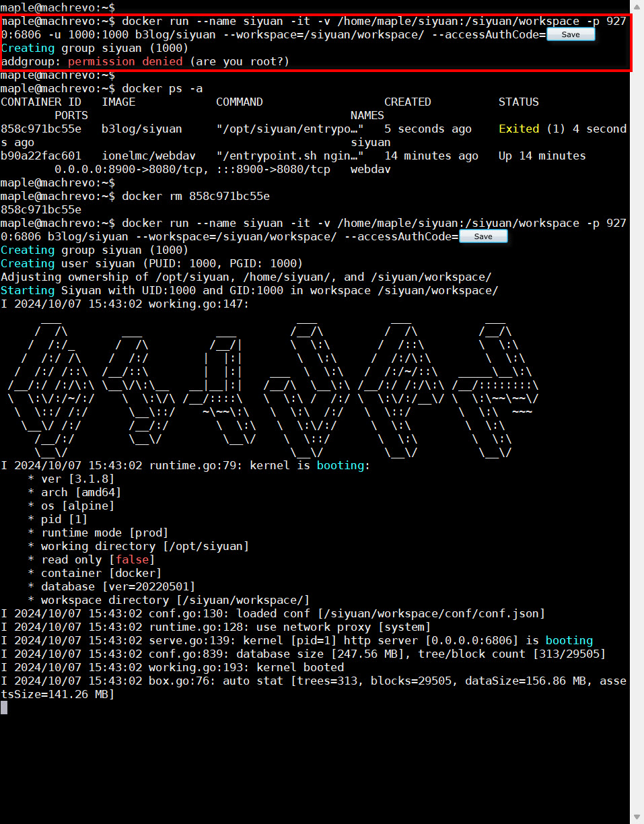Click the 'read only [false]' line
This screenshot has height=824, width=644.
pyautogui.click(x=92, y=559)
